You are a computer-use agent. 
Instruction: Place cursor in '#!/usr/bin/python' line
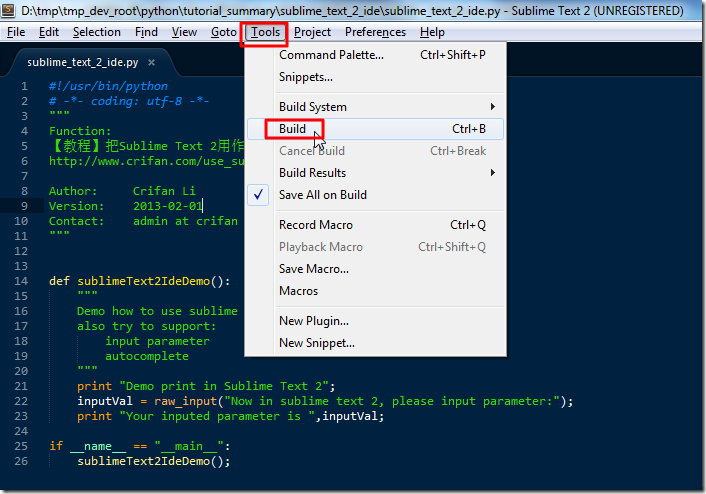click(x=109, y=86)
